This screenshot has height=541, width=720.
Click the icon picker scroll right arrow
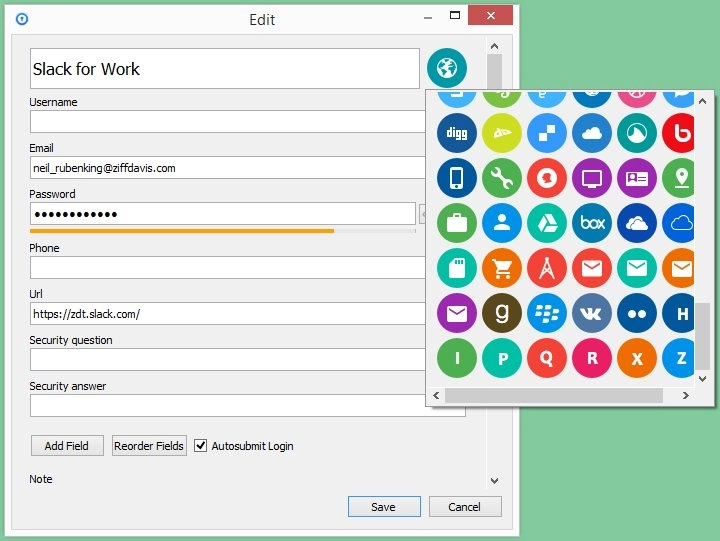click(686, 395)
